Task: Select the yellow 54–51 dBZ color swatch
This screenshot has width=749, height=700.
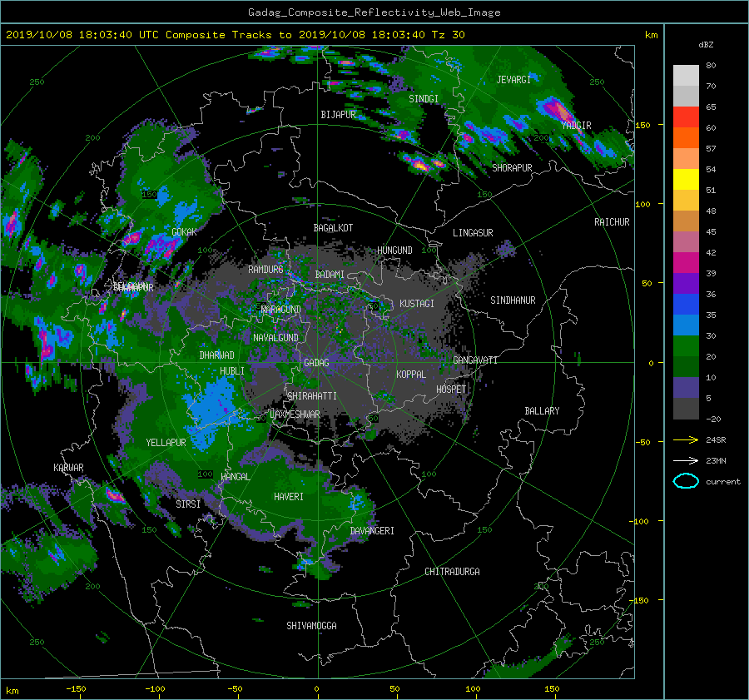Action: point(686,180)
